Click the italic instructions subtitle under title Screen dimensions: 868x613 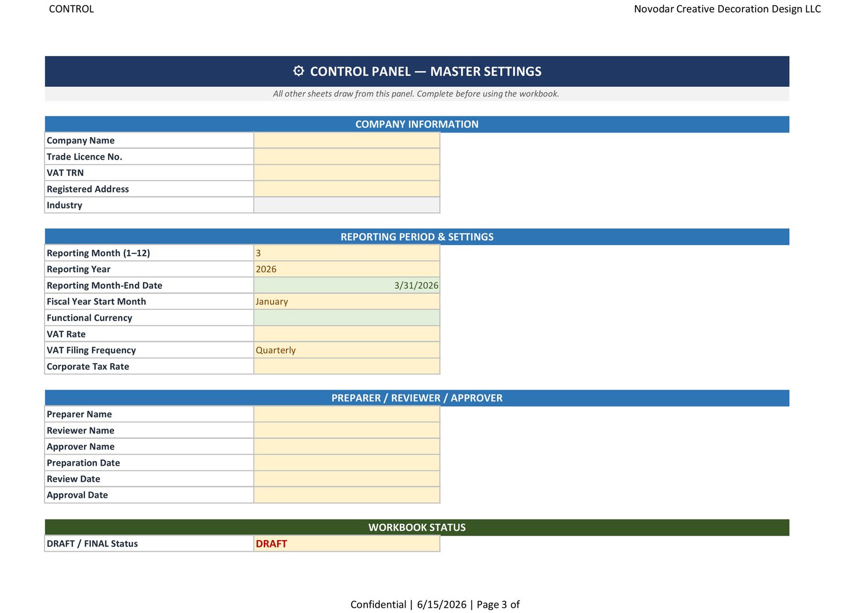point(416,94)
